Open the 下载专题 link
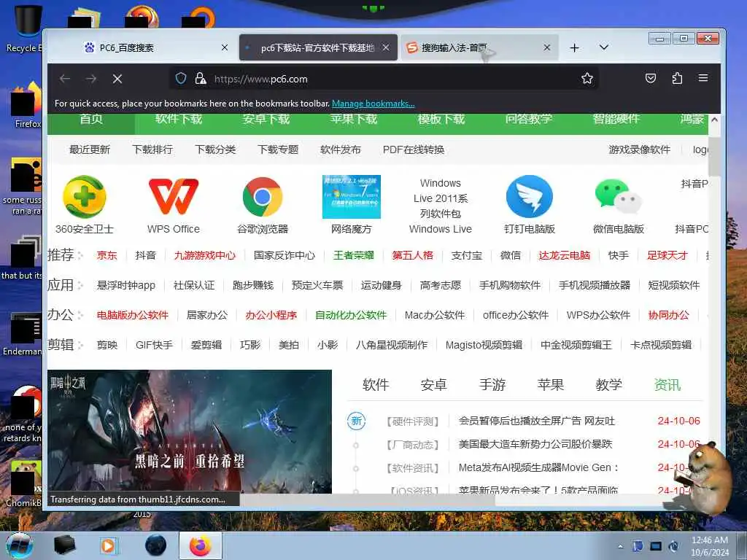747x560 pixels. pos(278,149)
